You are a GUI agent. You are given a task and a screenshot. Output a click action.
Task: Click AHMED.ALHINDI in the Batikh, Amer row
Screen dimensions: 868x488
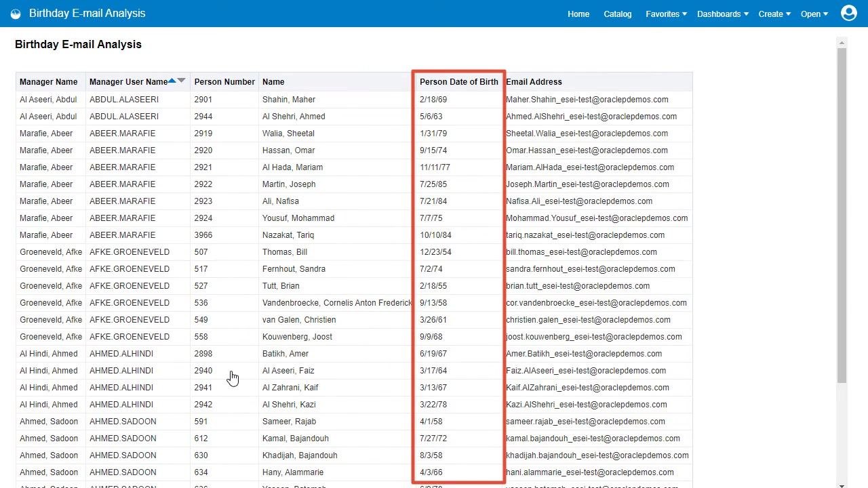[121, 354]
